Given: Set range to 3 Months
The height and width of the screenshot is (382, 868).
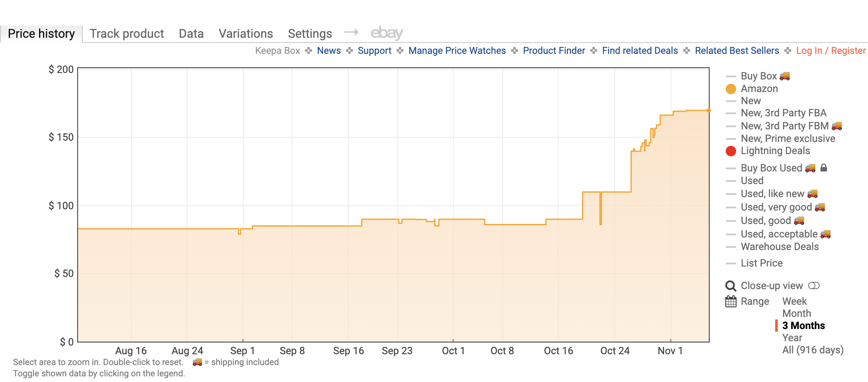Looking at the screenshot, I should pyautogui.click(x=803, y=326).
